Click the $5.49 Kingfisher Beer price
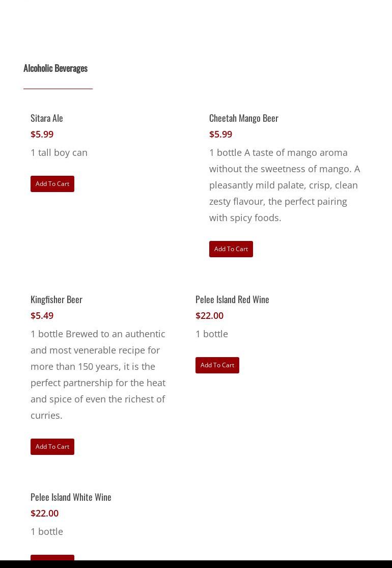 pyautogui.click(x=42, y=315)
